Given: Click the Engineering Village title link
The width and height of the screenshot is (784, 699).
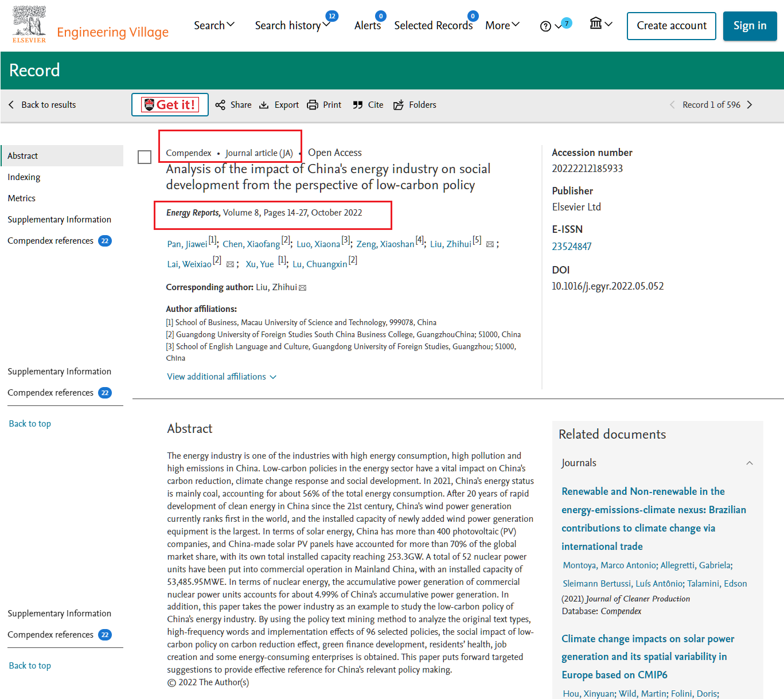Looking at the screenshot, I should point(113,32).
